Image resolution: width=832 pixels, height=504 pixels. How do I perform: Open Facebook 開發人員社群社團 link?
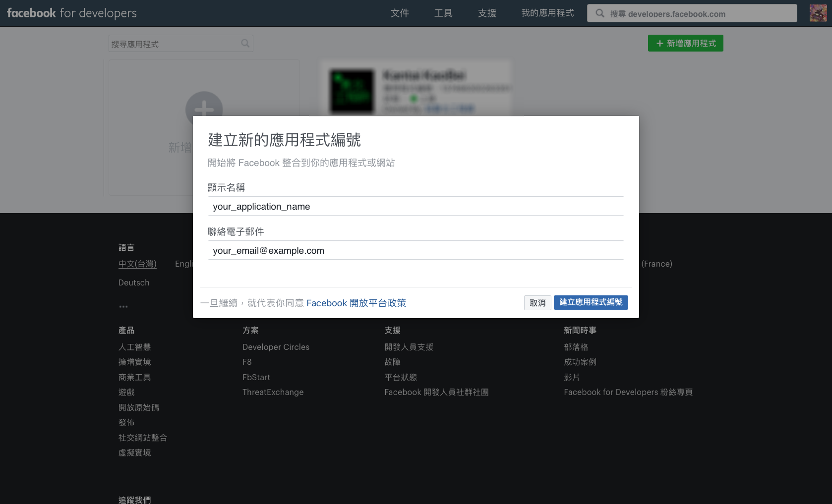click(x=436, y=392)
